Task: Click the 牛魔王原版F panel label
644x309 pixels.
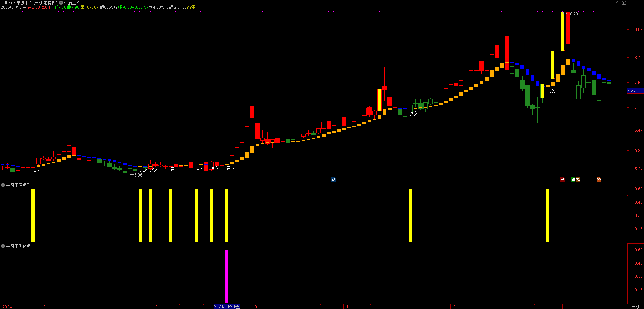Action: coord(18,185)
